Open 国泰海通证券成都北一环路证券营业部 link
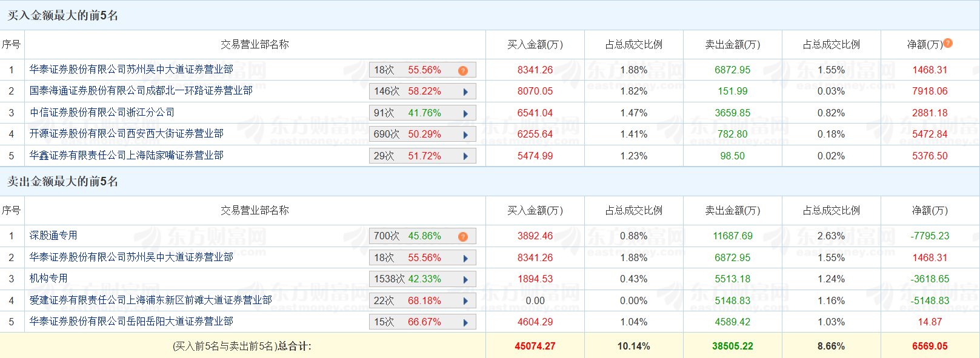The image size is (980, 358). pos(141,91)
